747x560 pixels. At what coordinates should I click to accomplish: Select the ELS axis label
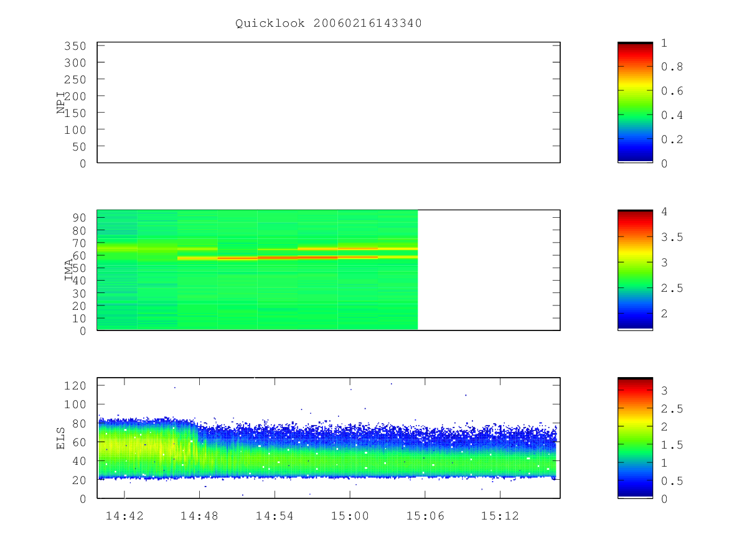coord(61,438)
